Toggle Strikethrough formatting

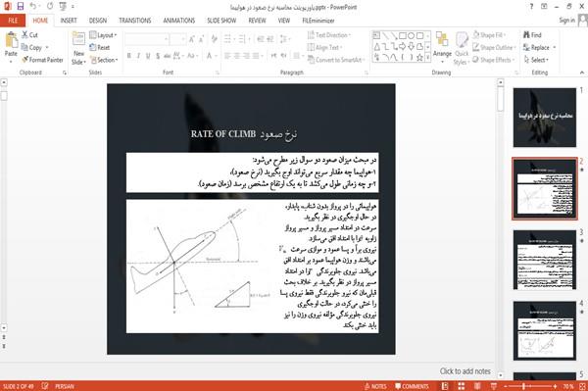pos(168,56)
